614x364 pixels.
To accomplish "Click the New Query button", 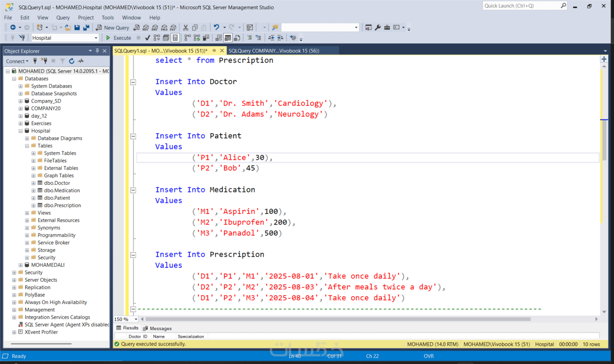I will (112, 28).
